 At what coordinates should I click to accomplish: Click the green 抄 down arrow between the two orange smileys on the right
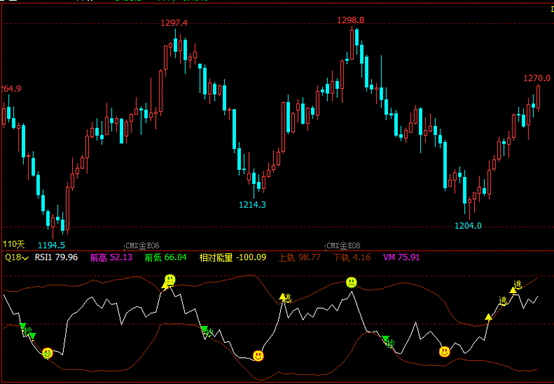tap(389, 341)
